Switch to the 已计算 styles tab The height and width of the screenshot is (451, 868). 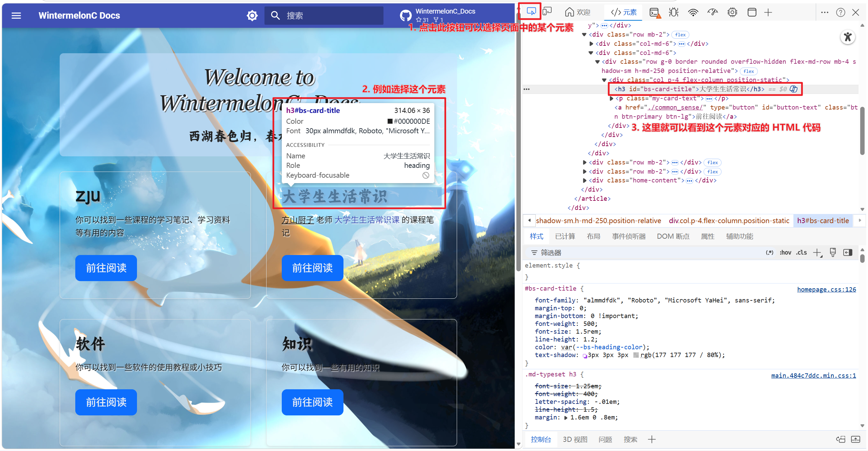565,236
